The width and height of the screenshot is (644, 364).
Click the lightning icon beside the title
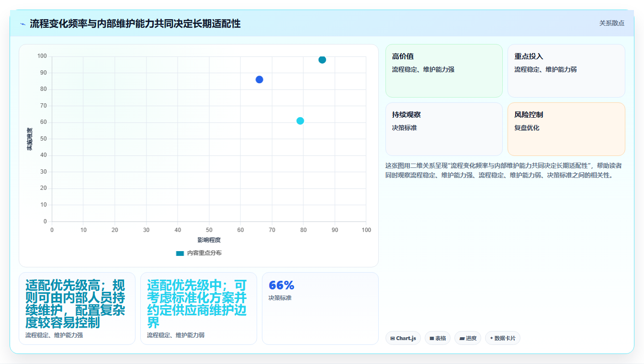[x=23, y=23]
